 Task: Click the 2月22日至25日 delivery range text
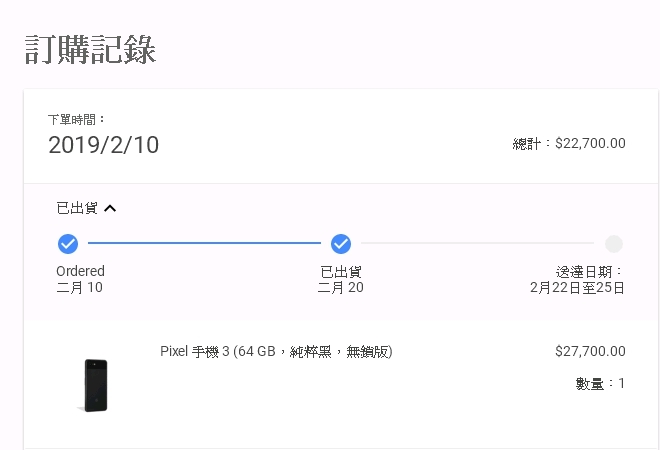(577, 288)
